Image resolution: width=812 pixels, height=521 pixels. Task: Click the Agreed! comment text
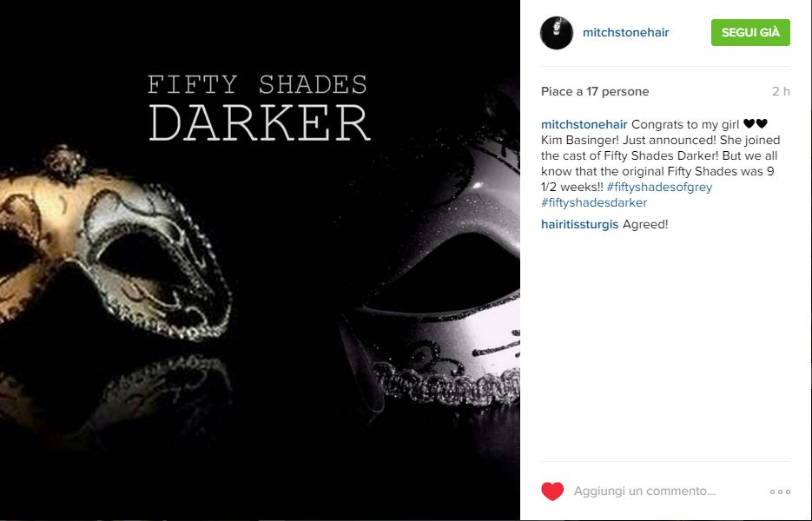645,224
